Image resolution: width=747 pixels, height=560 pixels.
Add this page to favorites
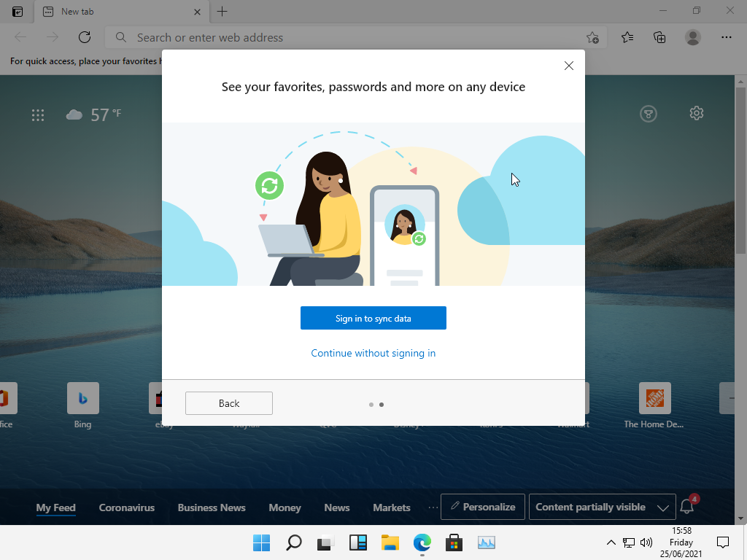point(592,38)
